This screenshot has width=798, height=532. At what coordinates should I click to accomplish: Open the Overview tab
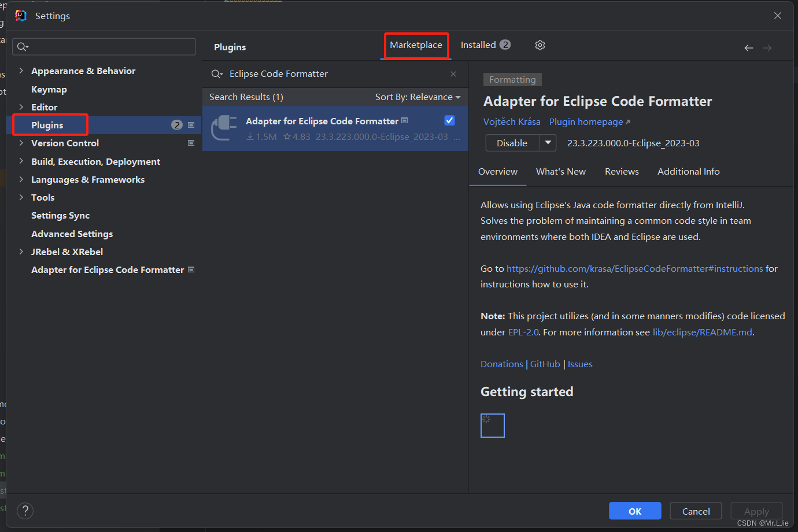[x=498, y=172]
